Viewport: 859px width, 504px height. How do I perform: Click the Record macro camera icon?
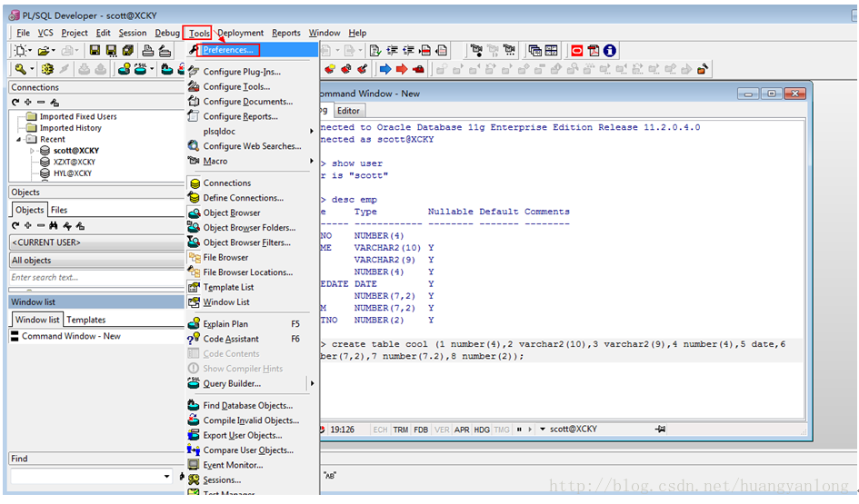click(476, 51)
